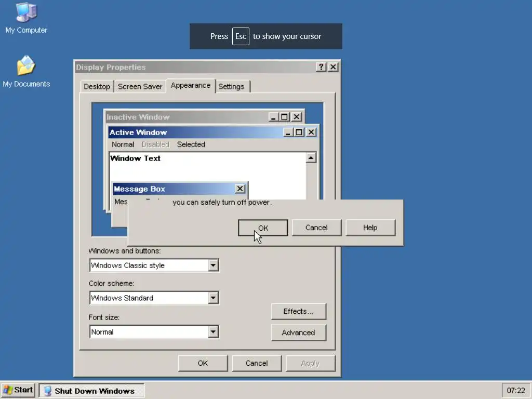The width and height of the screenshot is (532, 399).
Task: Click the taskbar clock showing 07:22
Action: 516,391
